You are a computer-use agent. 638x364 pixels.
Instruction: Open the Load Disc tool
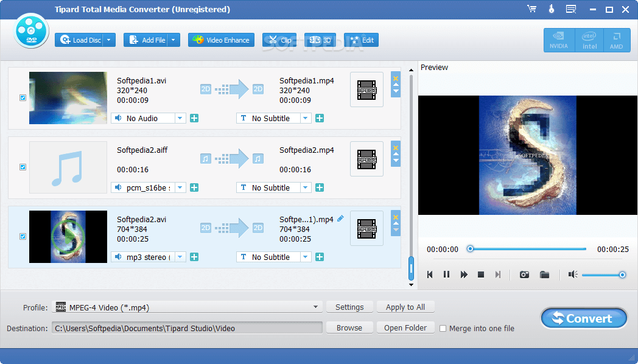[x=81, y=40]
